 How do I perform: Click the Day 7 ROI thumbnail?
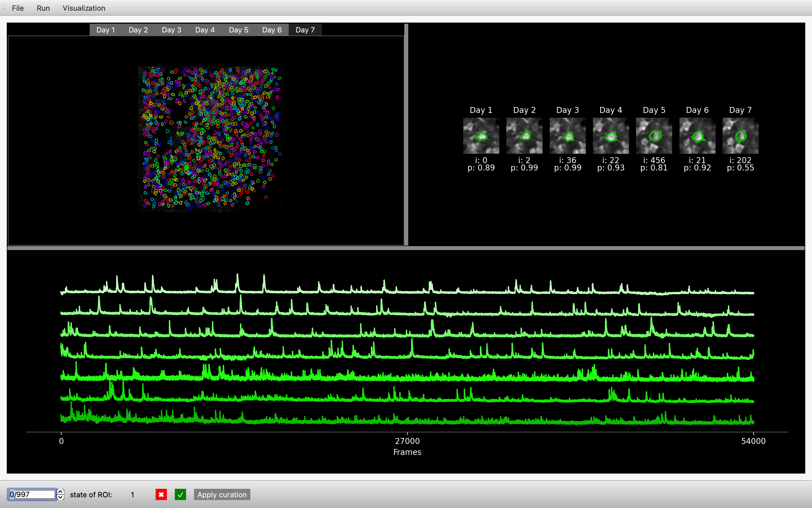pyautogui.click(x=741, y=136)
